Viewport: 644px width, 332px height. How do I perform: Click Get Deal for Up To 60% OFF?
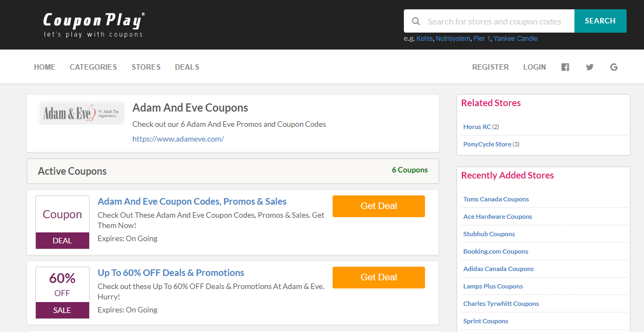(x=379, y=277)
